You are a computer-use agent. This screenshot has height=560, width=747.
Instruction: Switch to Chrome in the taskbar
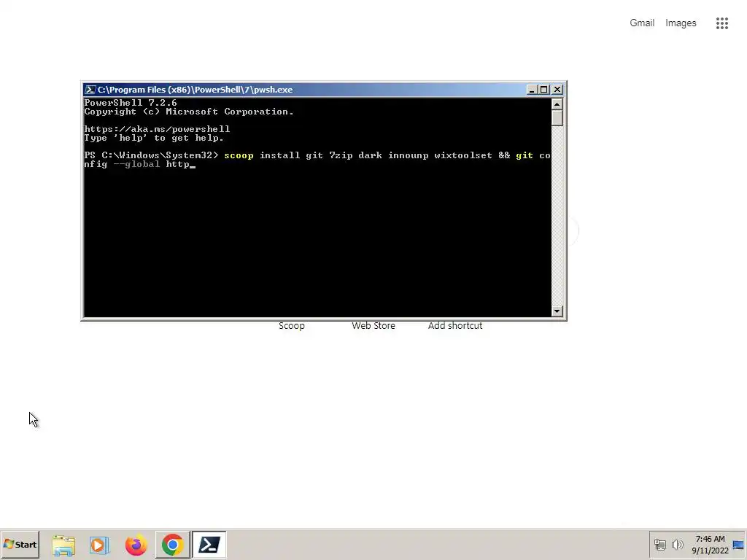(x=172, y=545)
